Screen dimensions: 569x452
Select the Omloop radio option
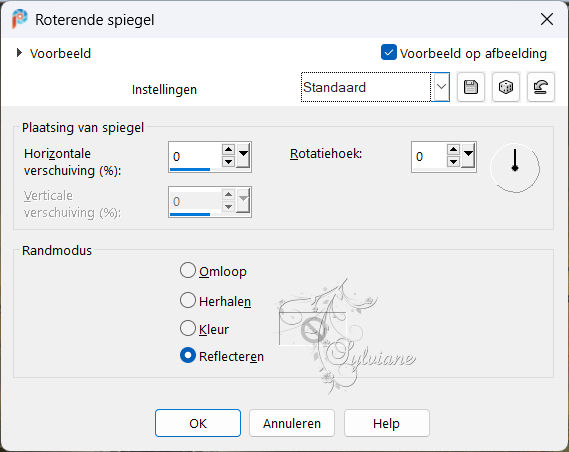coord(188,271)
